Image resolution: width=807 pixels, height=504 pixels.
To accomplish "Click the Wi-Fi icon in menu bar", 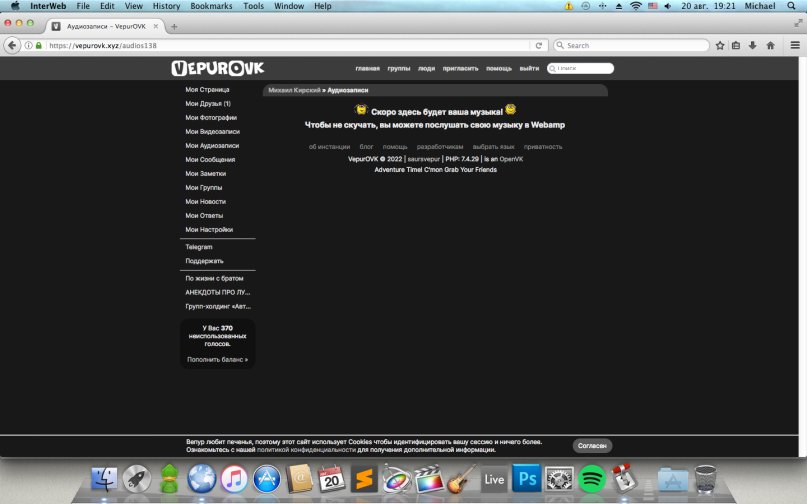I will click(x=636, y=6).
